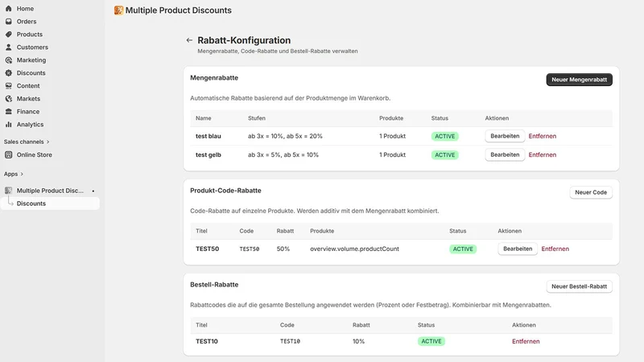644x362 pixels.
Task: Click 'ab 3x = 10%, ab 5x = 20%' text
Action: coord(285,136)
